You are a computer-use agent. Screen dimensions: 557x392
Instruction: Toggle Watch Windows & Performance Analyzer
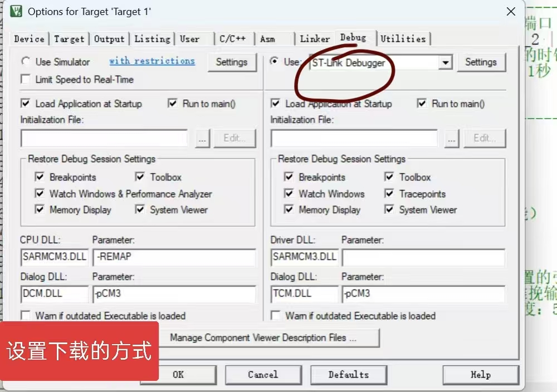pyautogui.click(x=40, y=193)
